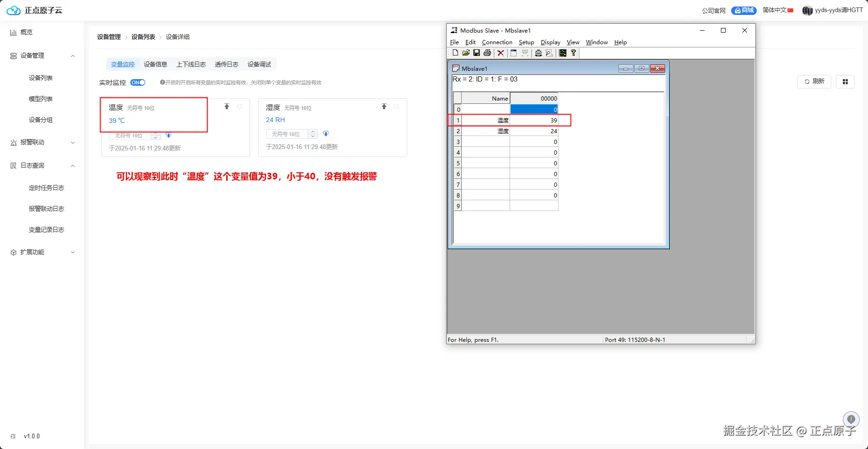This screenshot has width=868, height=449.
Task: Open Window menu in Modbus Slave
Action: 597,42
